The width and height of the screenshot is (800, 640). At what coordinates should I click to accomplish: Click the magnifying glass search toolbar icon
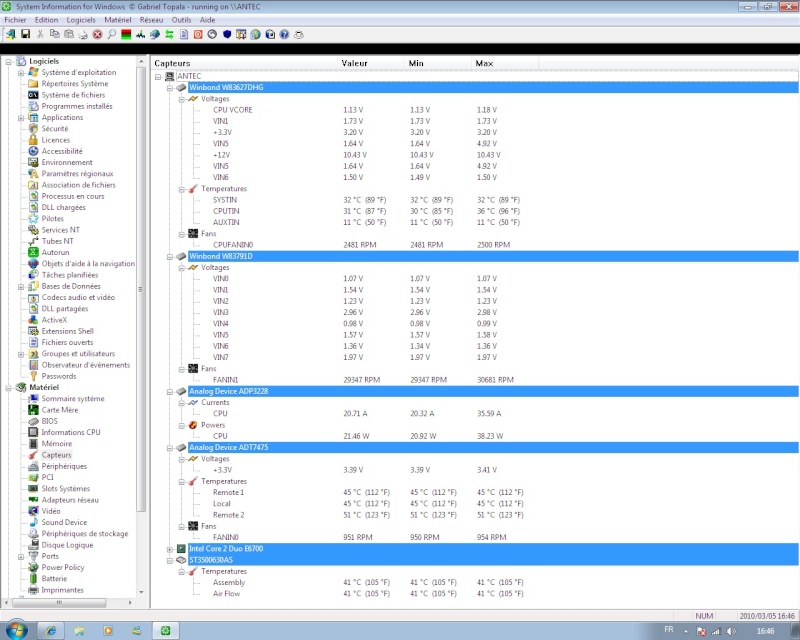(x=112, y=34)
